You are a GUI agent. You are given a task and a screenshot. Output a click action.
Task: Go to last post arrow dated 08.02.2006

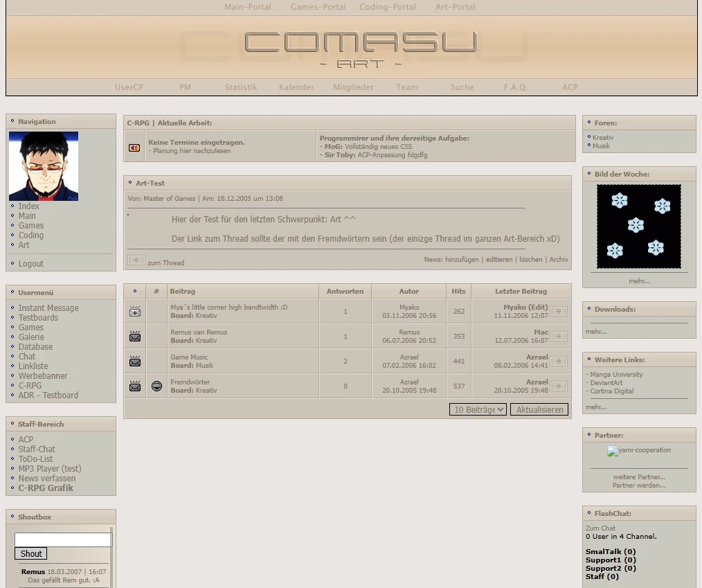(x=558, y=361)
